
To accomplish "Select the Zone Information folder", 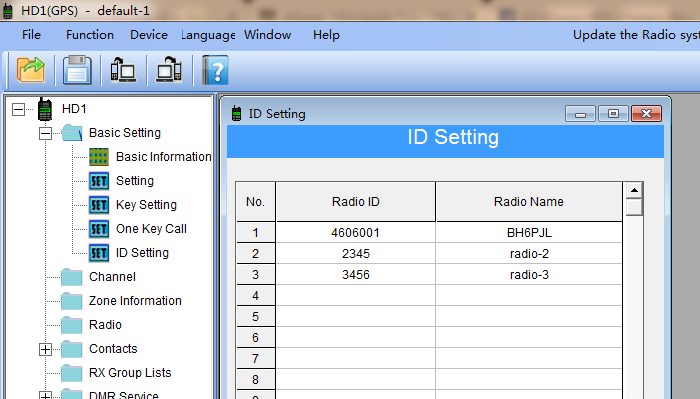I will 135,301.
